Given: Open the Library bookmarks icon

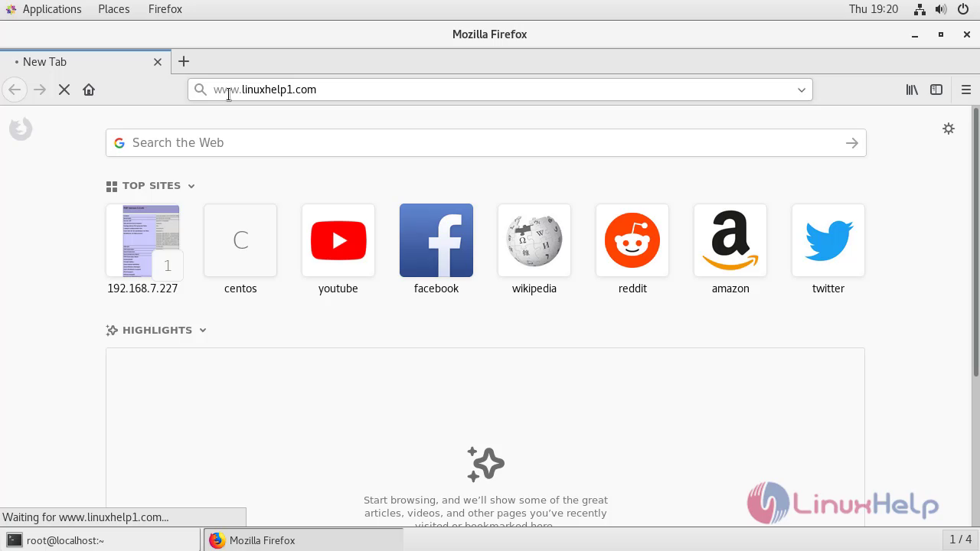Looking at the screenshot, I should click(912, 90).
